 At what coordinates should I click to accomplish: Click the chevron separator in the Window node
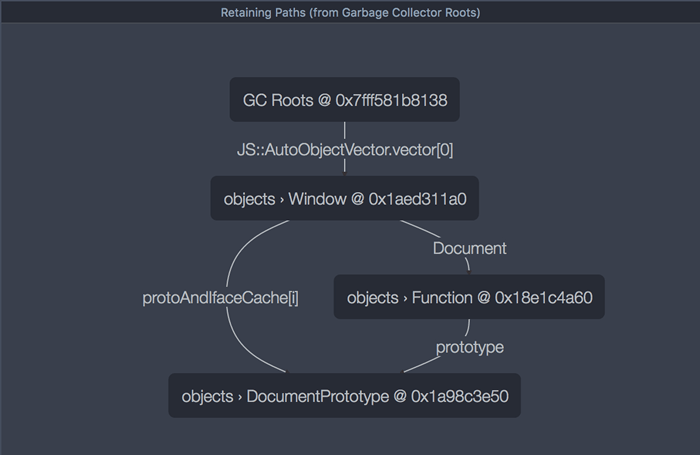coord(282,199)
